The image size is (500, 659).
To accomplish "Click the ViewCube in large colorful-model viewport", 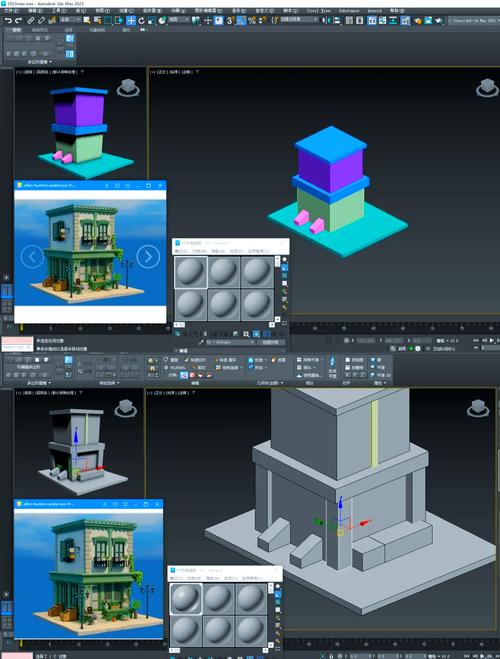I will click(x=487, y=88).
